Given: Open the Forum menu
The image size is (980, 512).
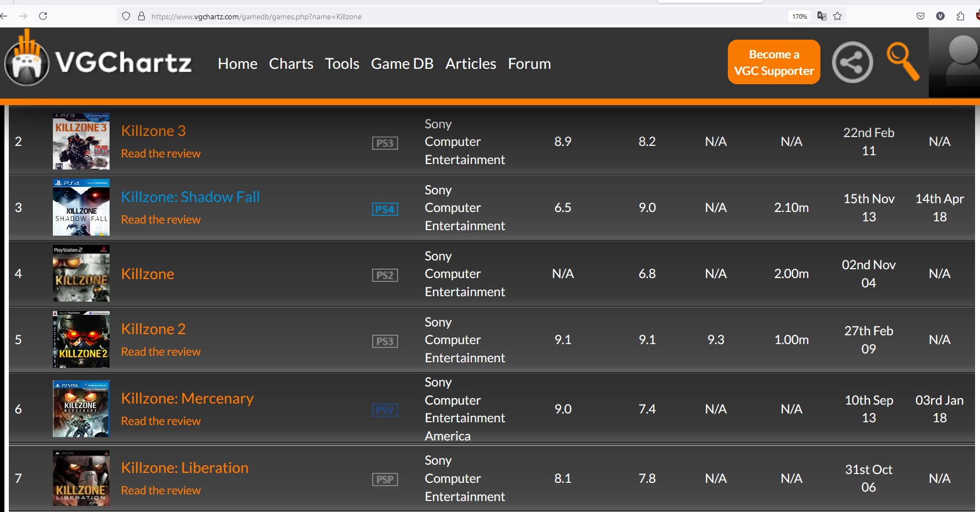Looking at the screenshot, I should 529,64.
